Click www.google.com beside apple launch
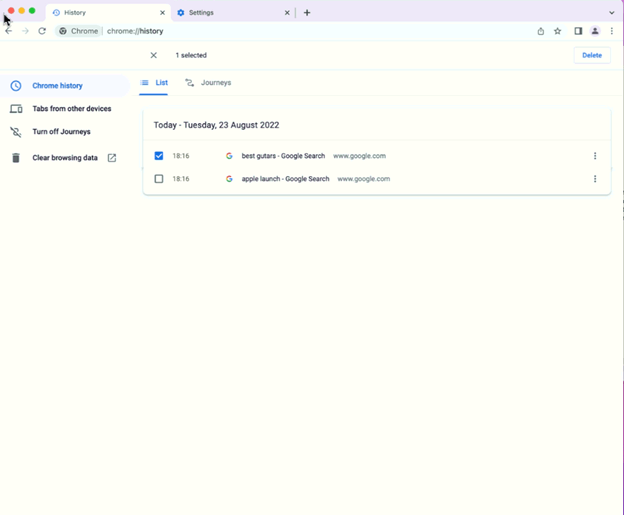Viewport: 624px width, 515px height. [364, 179]
